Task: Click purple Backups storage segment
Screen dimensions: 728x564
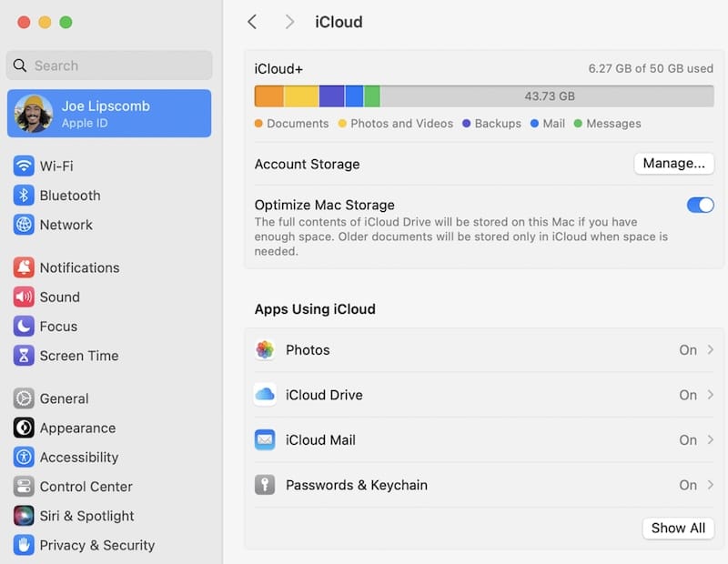Action: pyautogui.click(x=332, y=96)
